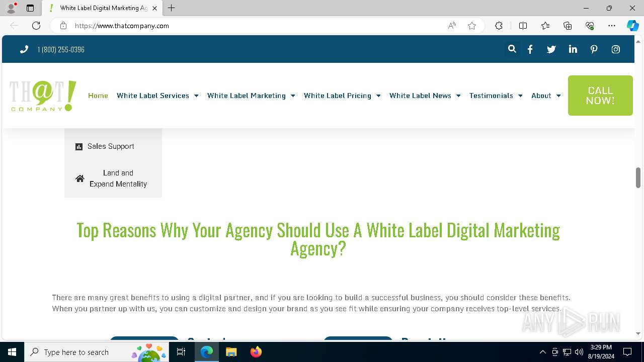Open the LinkedIn social icon
Viewport: 644px width, 362px height.
click(573, 49)
